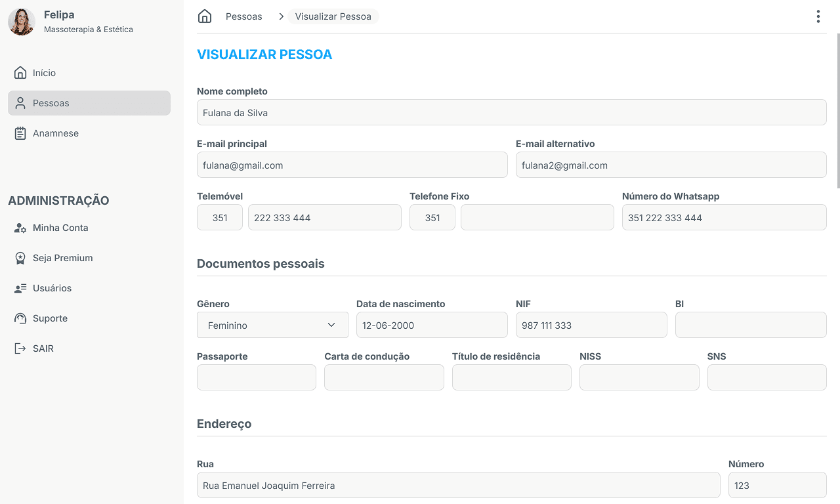
Task: Expand the Feminino selection chevron
Action: 331,325
